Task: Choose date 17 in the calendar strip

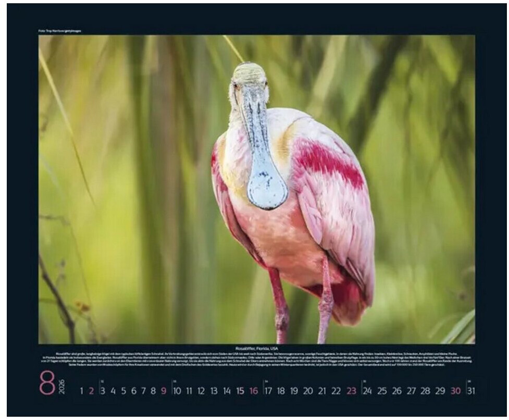Action: point(268,391)
